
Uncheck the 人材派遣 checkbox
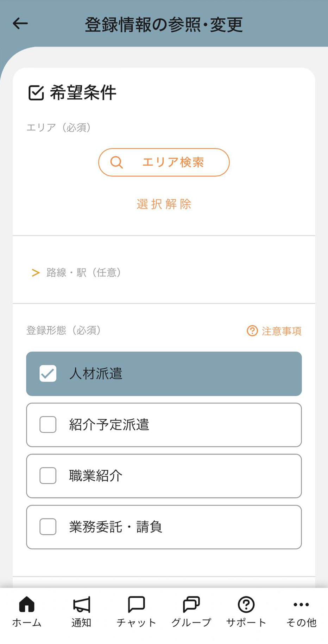click(48, 373)
